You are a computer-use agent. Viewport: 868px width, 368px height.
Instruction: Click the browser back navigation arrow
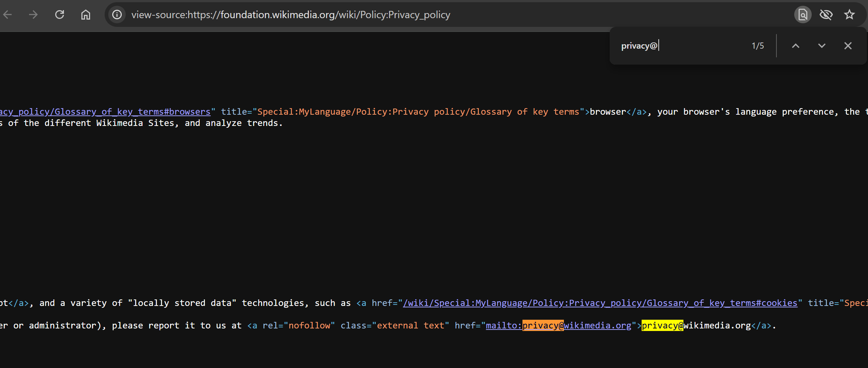point(8,15)
